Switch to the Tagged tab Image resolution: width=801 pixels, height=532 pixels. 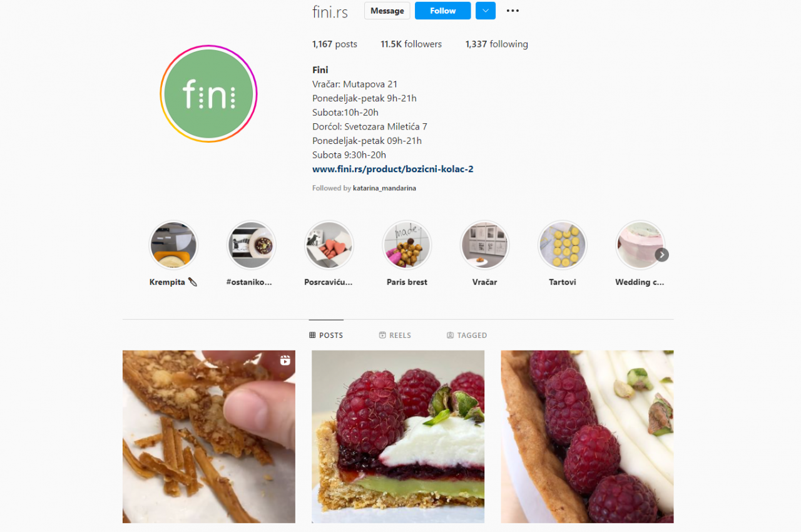tap(467, 335)
